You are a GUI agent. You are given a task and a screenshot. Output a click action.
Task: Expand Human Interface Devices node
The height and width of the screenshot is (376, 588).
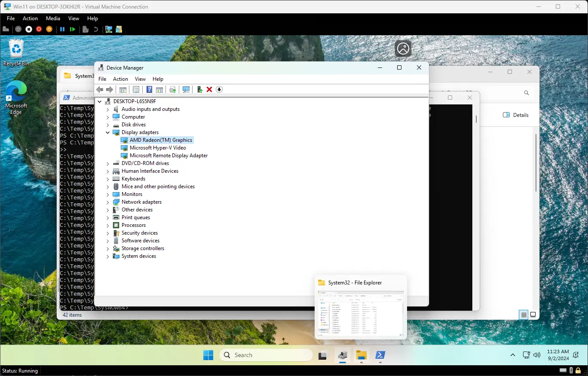(x=108, y=171)
